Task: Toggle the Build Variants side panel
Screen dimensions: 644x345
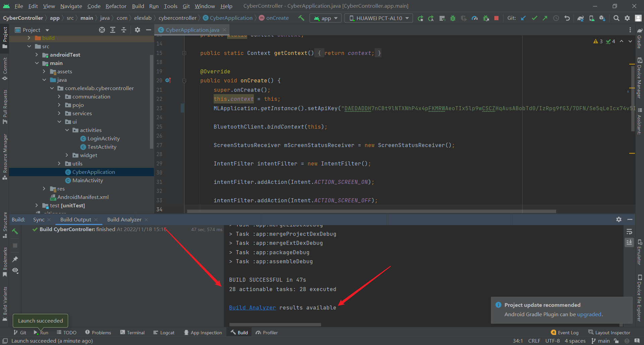Action: tap(5, 304)
